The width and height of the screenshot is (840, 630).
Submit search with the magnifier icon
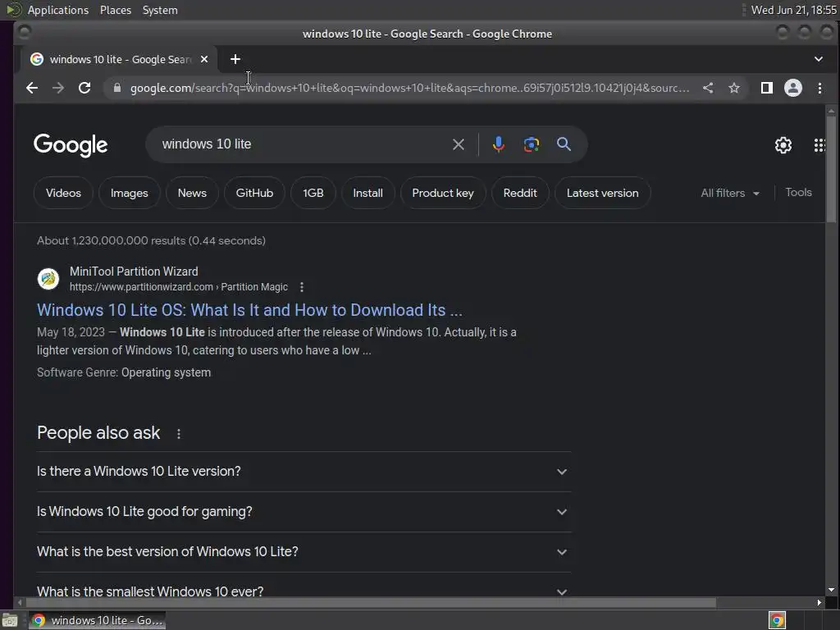(x=564, y=144)
